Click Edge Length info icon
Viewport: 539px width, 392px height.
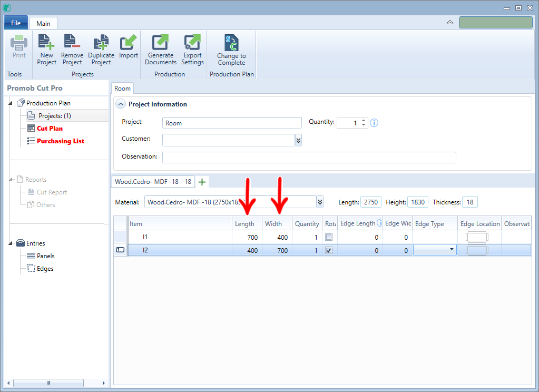(x=379, y=223)
